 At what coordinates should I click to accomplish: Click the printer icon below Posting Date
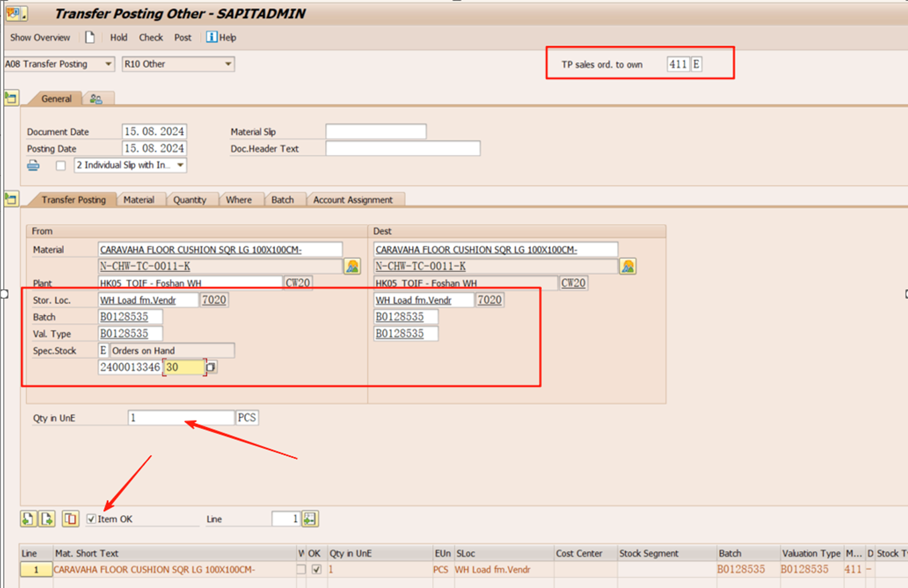click(33, 166)
